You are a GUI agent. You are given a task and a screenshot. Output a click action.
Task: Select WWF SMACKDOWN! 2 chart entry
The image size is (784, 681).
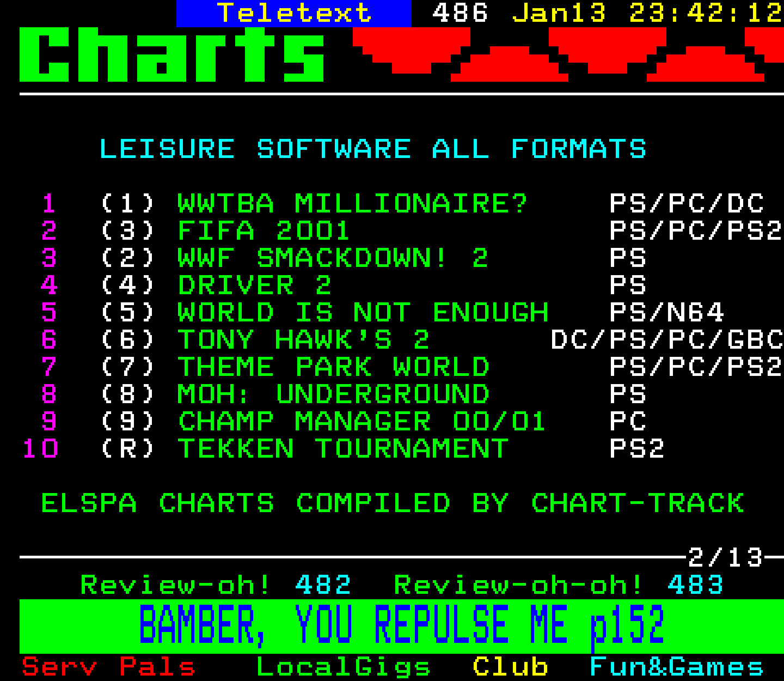point(333,258)
